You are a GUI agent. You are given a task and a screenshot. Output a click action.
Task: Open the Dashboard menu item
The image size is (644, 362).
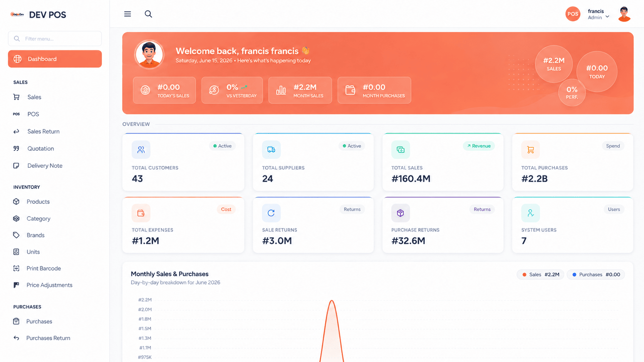[55, 59]
